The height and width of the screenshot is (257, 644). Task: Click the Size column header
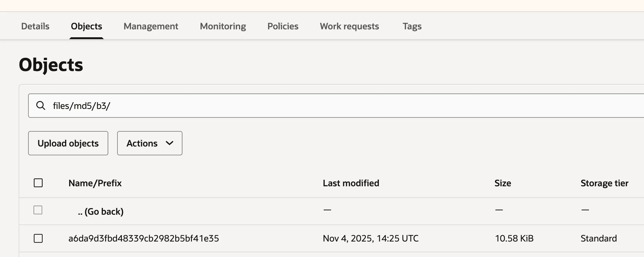pyautogui.click(x=503, y=183)
